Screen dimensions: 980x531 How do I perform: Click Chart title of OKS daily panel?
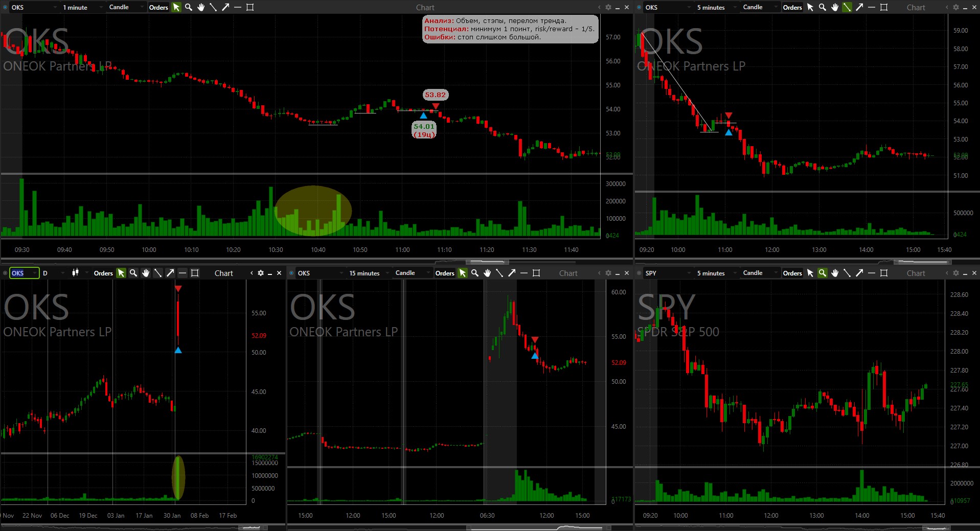pyautogui.click(x=224, y=273)
